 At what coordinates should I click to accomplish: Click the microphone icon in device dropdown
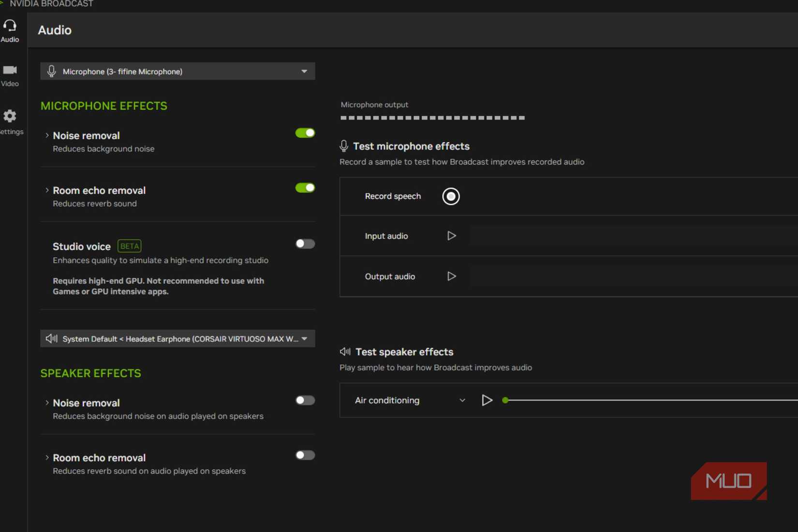[x=51, y=72]
